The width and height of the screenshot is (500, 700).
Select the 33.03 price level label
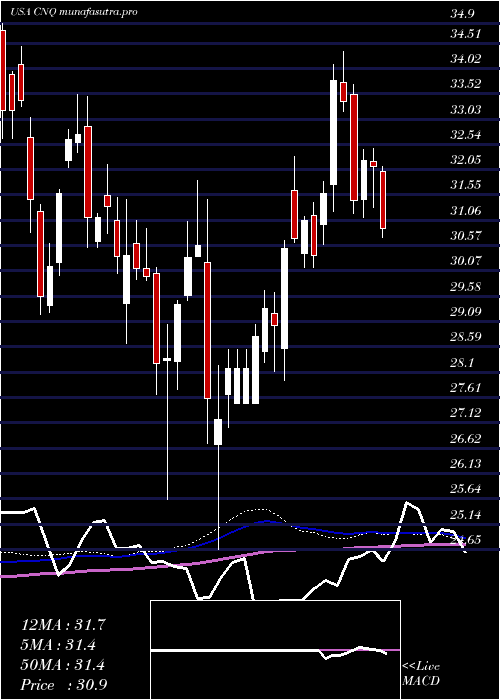(x=466, y=109)
